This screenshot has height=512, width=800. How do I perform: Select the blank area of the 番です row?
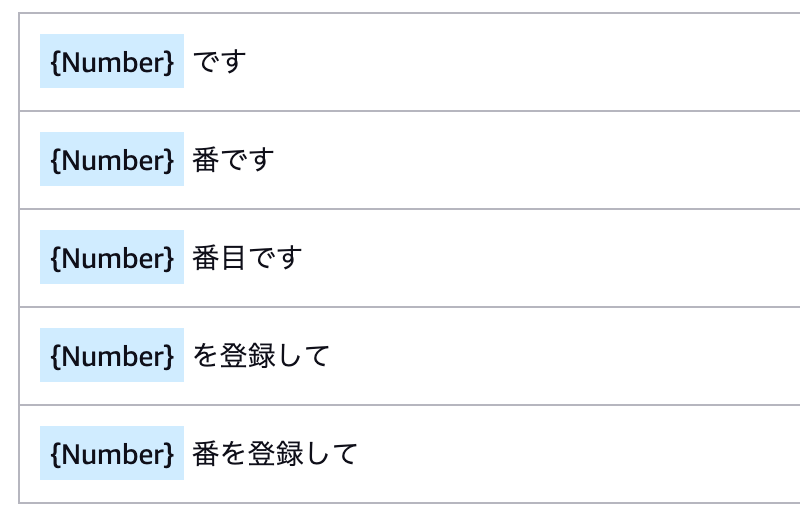(x=536, y=160)
